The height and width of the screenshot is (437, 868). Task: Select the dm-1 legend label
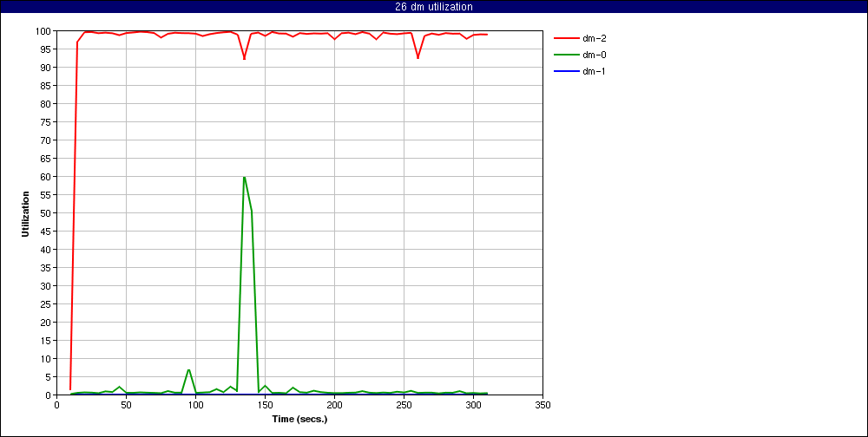click(594, 71)
